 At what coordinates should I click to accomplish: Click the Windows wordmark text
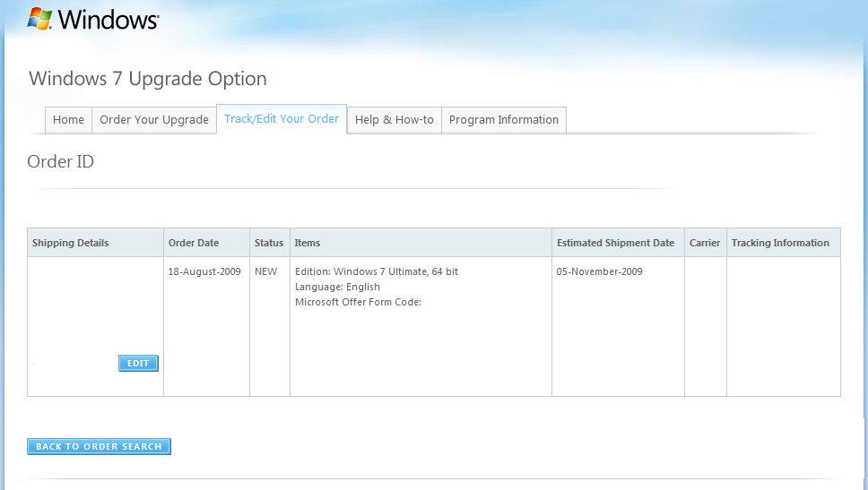pos(108,20)
